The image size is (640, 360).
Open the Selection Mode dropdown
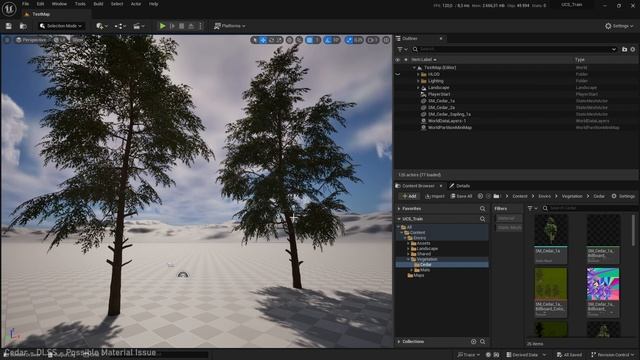pos(61,26)
